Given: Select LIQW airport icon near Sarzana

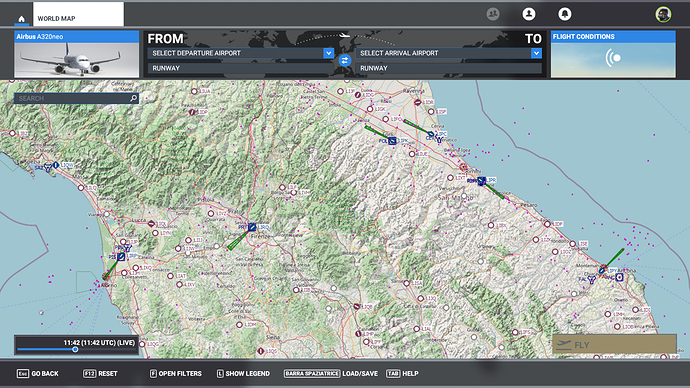Looking at the screenshot, I should [x=56, y=165].
